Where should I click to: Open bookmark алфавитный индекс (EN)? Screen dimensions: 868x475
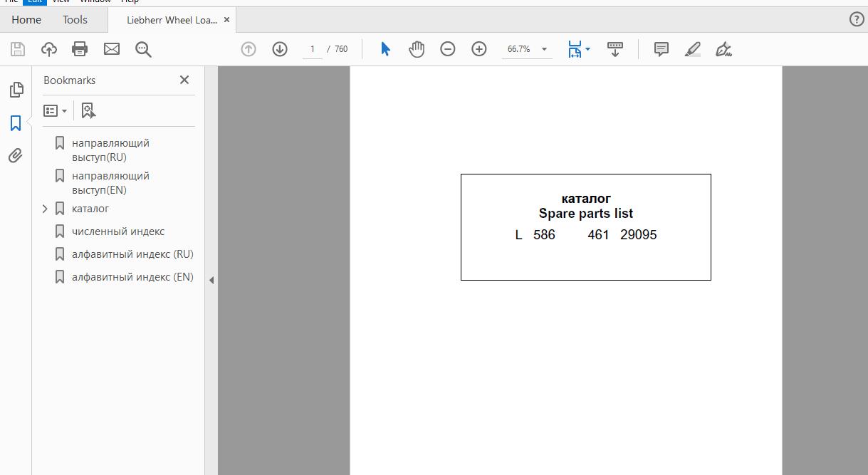tap(132, 277)
